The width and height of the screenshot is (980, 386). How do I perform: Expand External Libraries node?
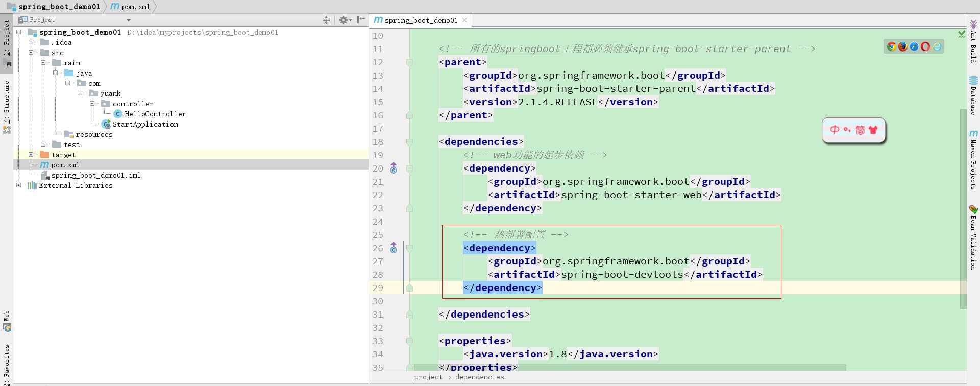coord(19,185)
